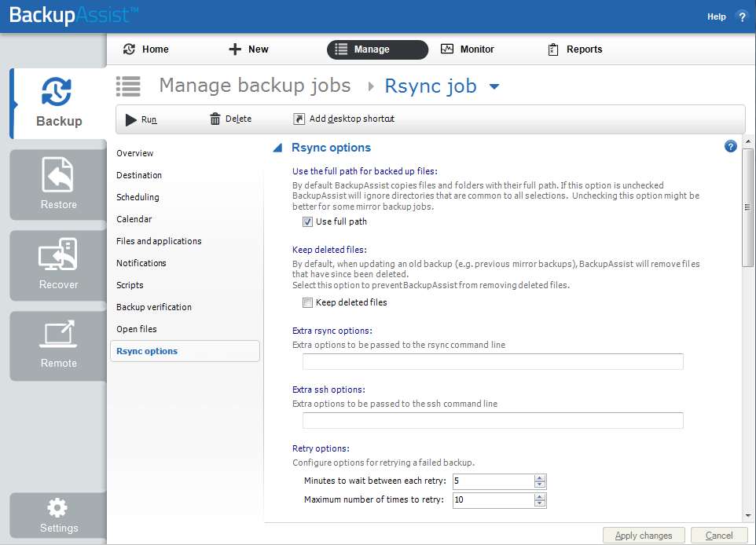Decrease maximum number of times to retry
This screenshot has width=756, height=545.
tap(540, 503)
